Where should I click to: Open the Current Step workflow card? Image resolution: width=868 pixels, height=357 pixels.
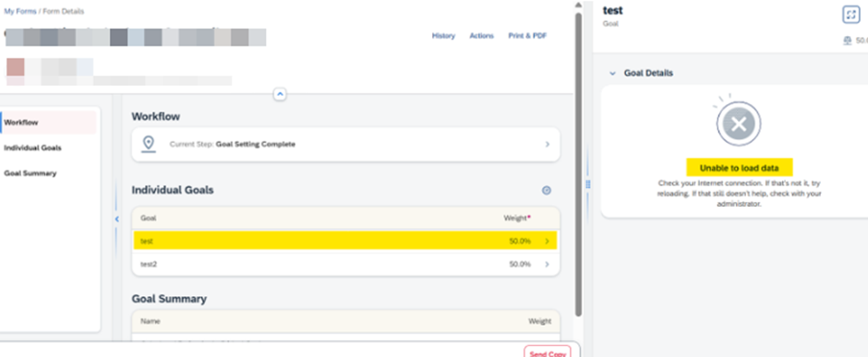(345, 144)
